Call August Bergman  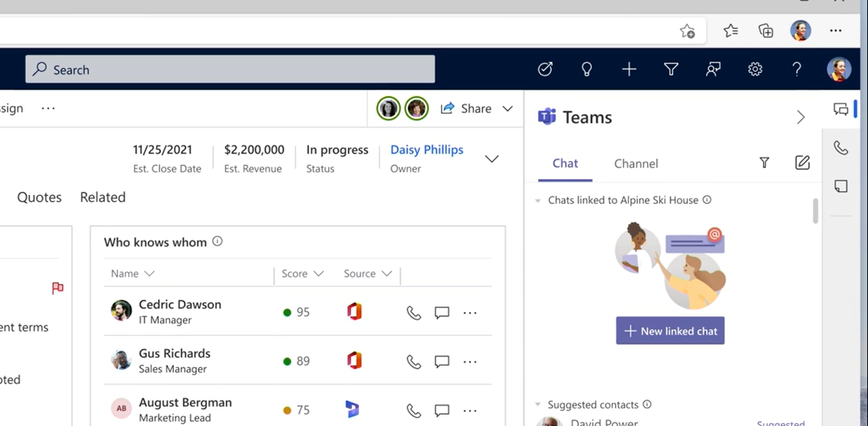414,410
